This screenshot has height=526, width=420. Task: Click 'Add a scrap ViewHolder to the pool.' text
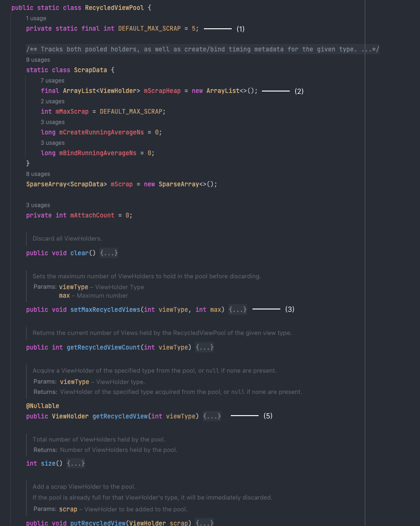click(x=84, y=486)
